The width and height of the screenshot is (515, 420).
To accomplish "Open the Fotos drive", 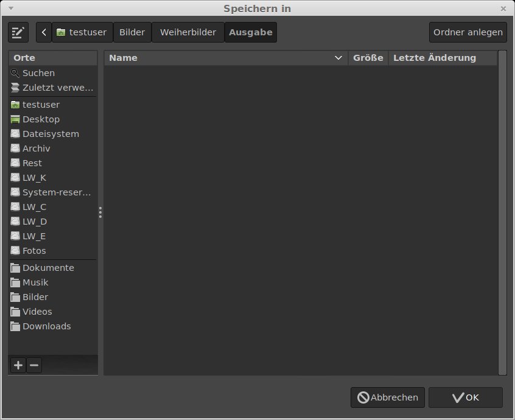I will tap(53, 251).
